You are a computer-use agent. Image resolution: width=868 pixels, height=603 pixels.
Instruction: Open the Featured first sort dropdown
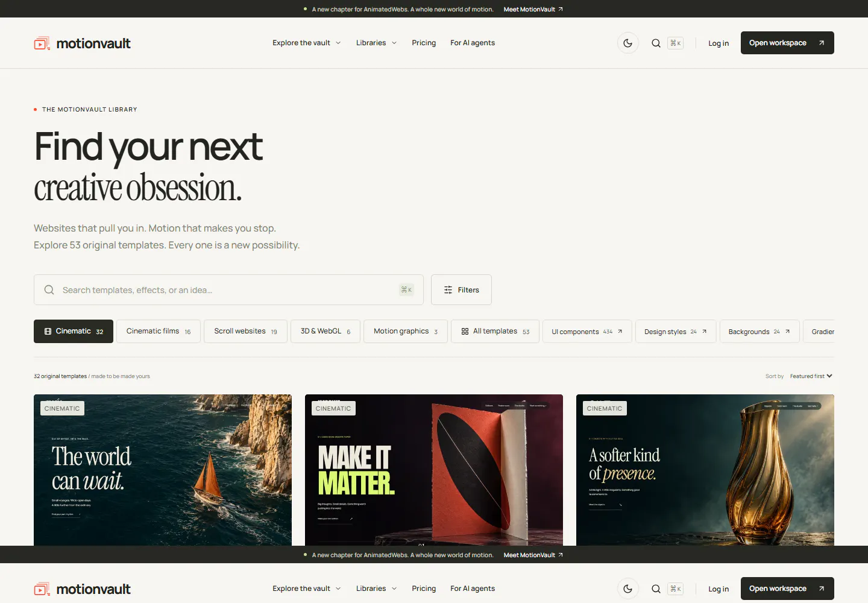[x=811, y=376]
